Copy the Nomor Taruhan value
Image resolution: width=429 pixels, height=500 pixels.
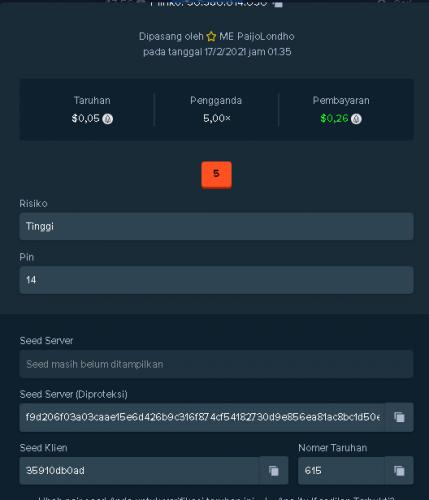pyautogui.click(x=399, y=470)
